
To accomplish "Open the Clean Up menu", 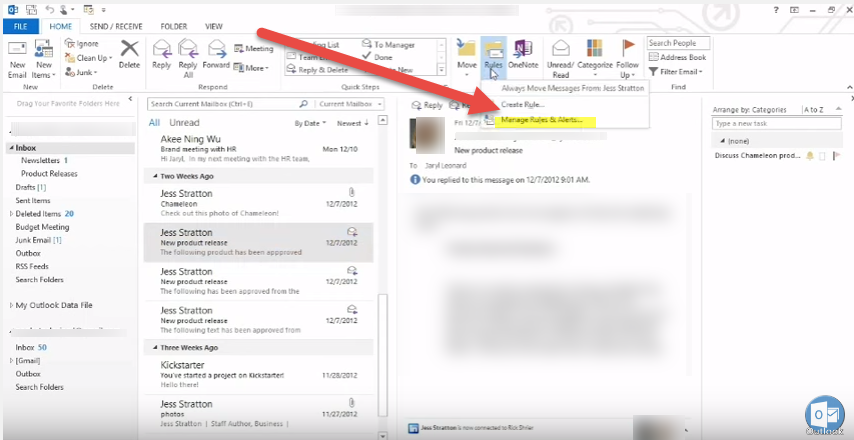I will 89,58.
